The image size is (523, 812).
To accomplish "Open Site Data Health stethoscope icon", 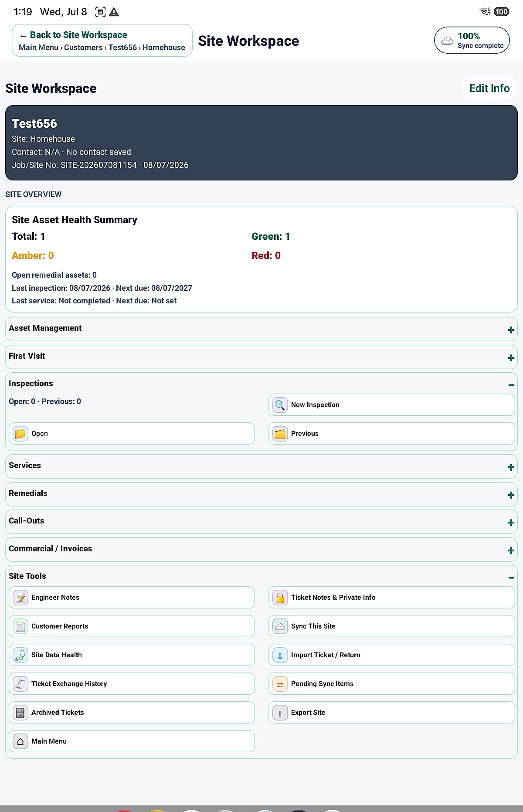I will (20, 655).
